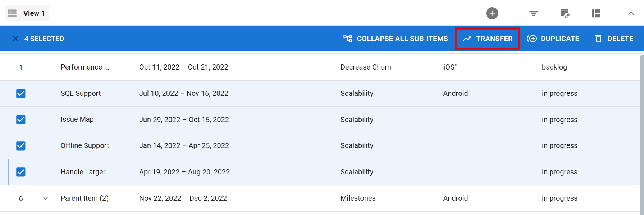
Task: Click the add item plus icon
Action: click(492, 13)
